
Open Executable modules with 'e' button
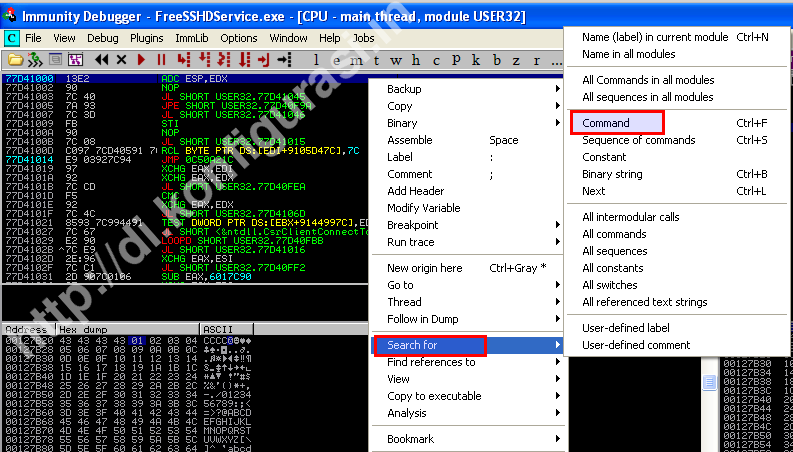pyautogui.click(x=337, y=61)
